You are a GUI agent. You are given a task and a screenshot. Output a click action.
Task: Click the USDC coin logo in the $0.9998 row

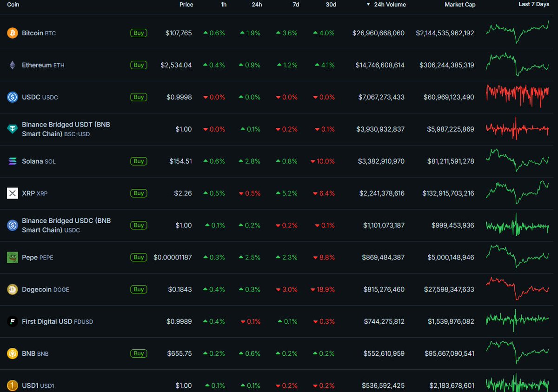[x=13, y=97]
